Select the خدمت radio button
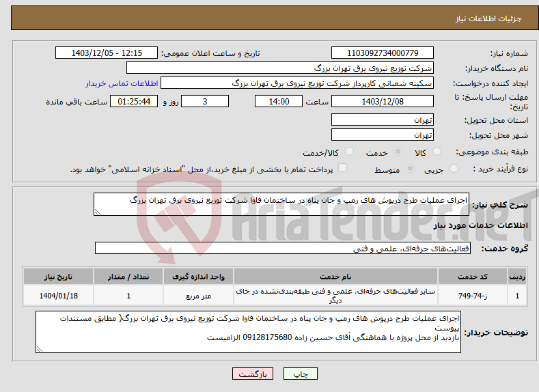Viewport: 539px width, 392px height. (398, 152)
